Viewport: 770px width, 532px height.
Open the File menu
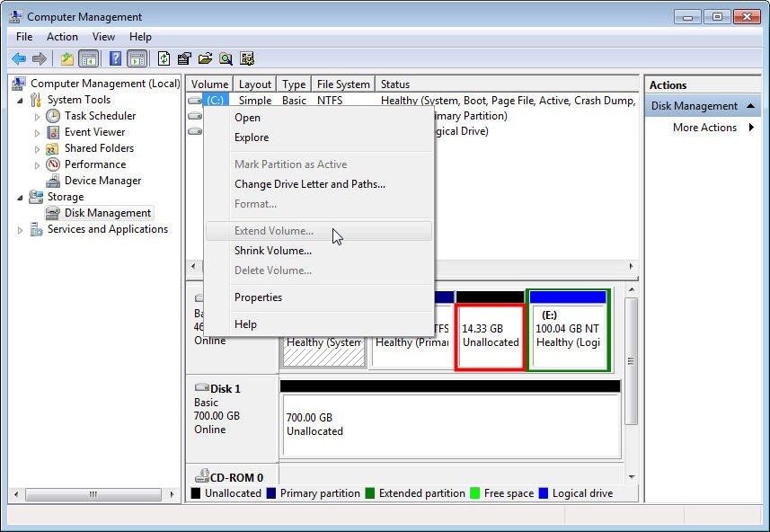(24, 37)
